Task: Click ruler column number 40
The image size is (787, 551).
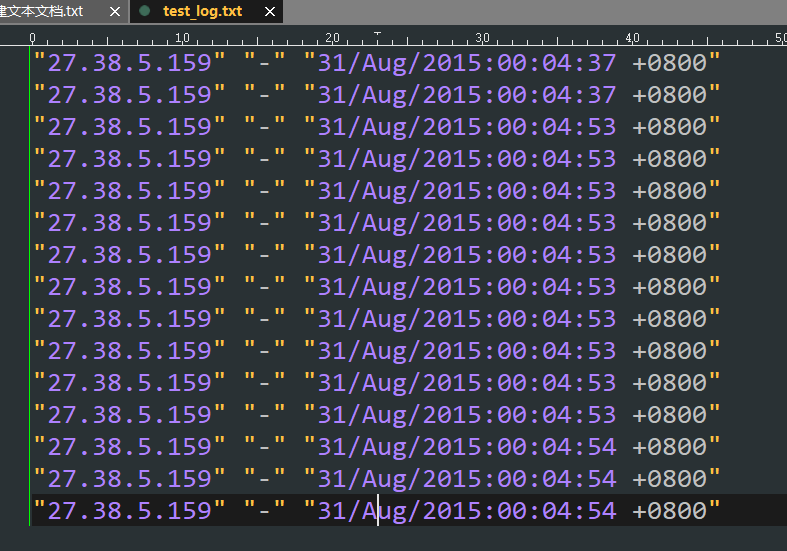Action: [632, 38]
